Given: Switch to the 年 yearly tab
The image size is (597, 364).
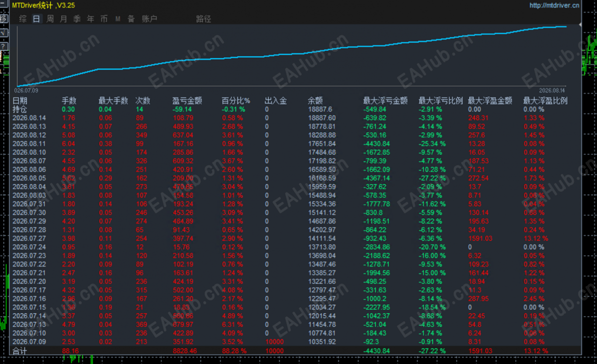Looking at the screenshot, I should (90, 19).
